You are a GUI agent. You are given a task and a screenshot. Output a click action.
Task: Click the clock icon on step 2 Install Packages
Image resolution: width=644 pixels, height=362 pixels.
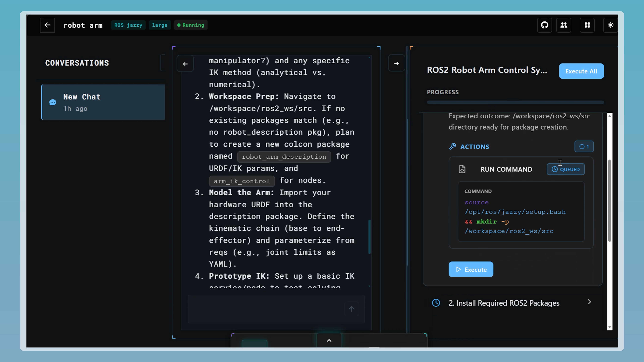pyautogui.click(x=436, y=303)
